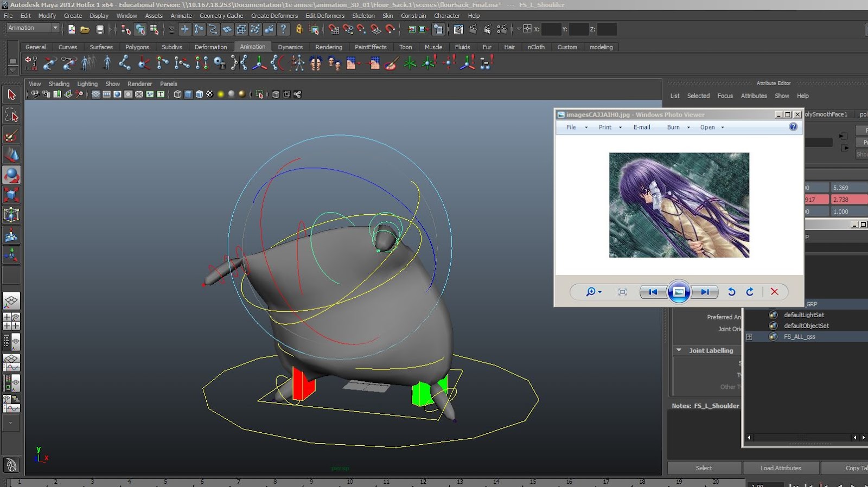Open the Skeleton menu
Image resolution: width=868 pixels, height=487 pixels.
(x=363, y=16)
